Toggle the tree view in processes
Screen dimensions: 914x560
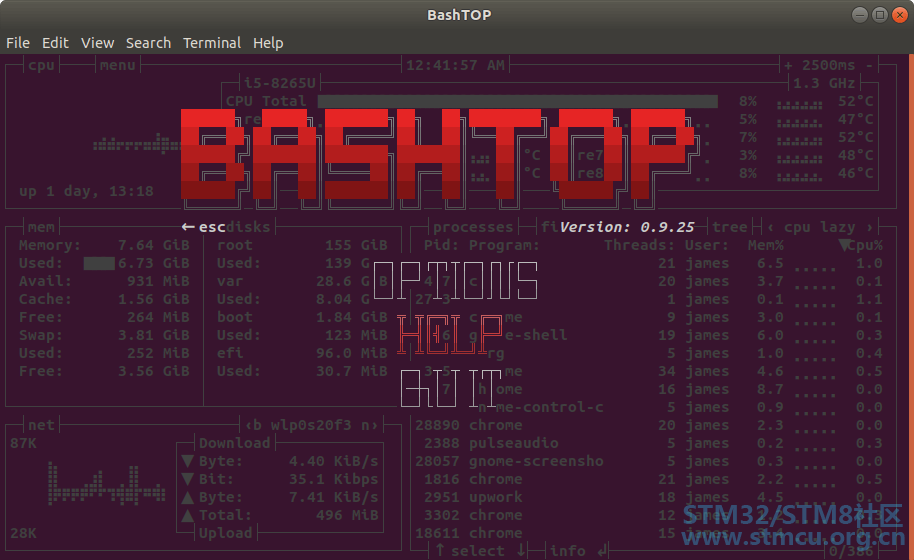tap(730, 227)
